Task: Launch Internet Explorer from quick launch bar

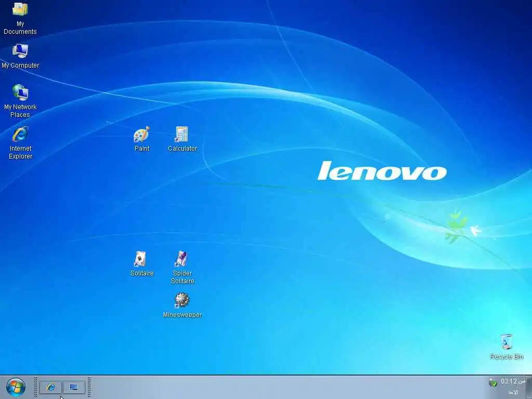Action: 51,387
